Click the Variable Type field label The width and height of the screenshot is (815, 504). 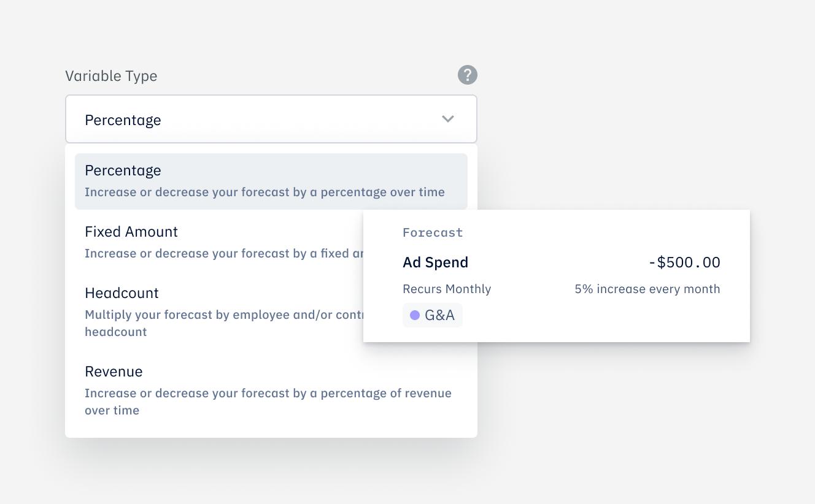(x=111, y=76)
